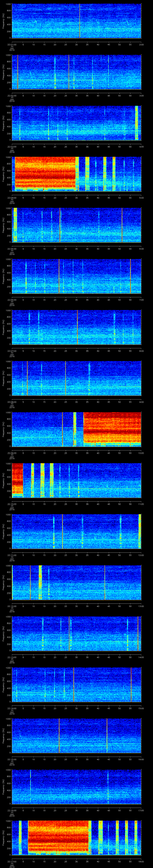
Task: Click the 22:03:00 start time label
Action: [x=12, y=147]
